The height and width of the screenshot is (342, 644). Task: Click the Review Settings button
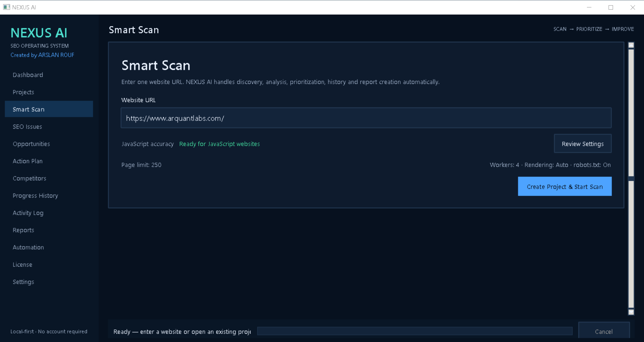point(582,144)
